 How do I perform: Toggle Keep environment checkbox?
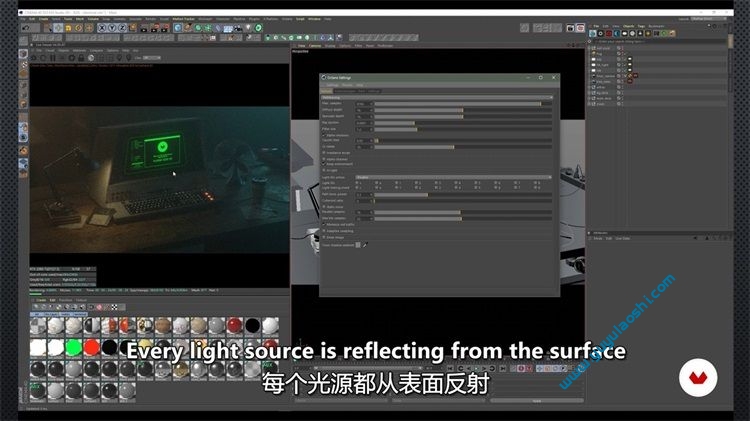pos(324,164)
